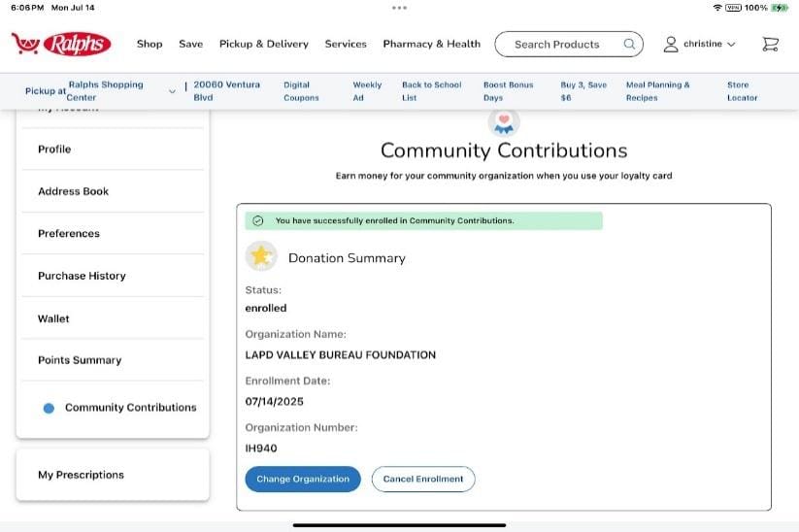Open the Services menu
This screenshot has width=799, height=532.
tap(346, 44)
